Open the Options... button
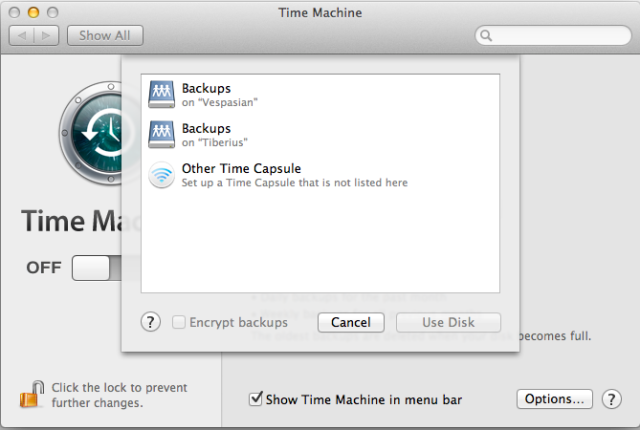640x430 pixels. (x=554, y=399)
